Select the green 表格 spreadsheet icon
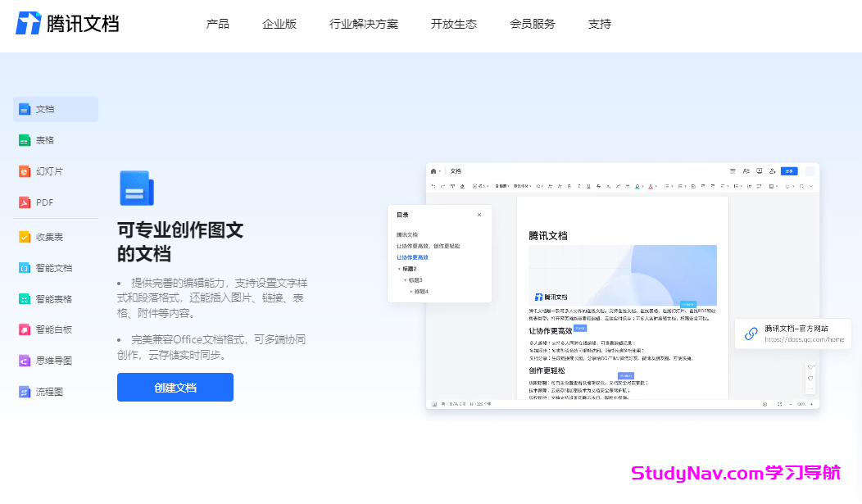The width and height of the screenshot is (862, 504). (25, 141)
